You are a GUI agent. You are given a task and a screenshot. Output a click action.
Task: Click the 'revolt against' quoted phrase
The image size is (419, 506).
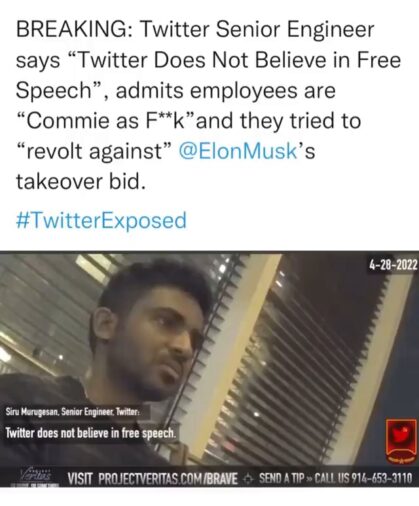coord(94,151)
